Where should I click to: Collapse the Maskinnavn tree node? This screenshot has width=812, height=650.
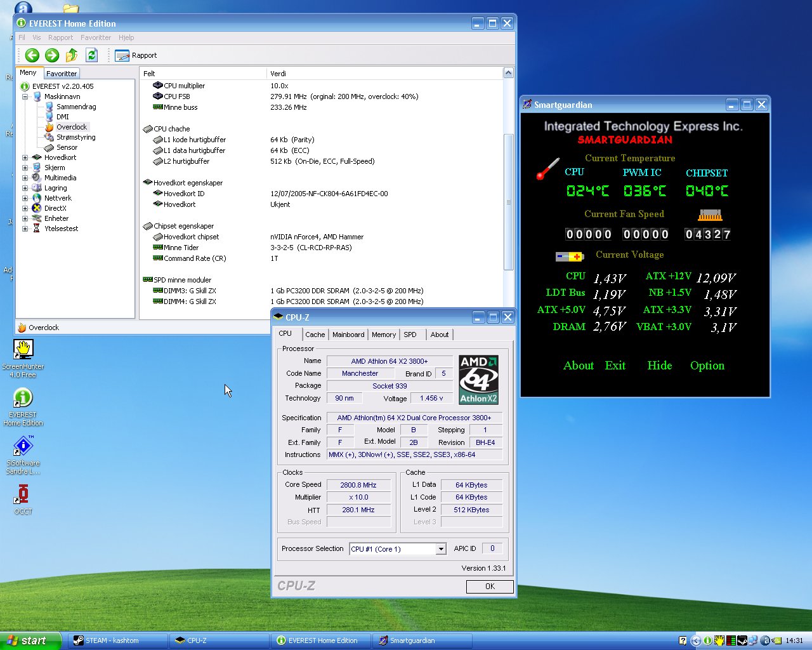[x=25, y=96]
